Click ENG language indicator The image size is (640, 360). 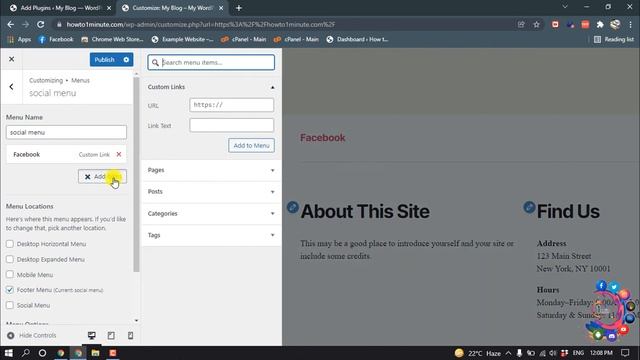click(578, 353)
